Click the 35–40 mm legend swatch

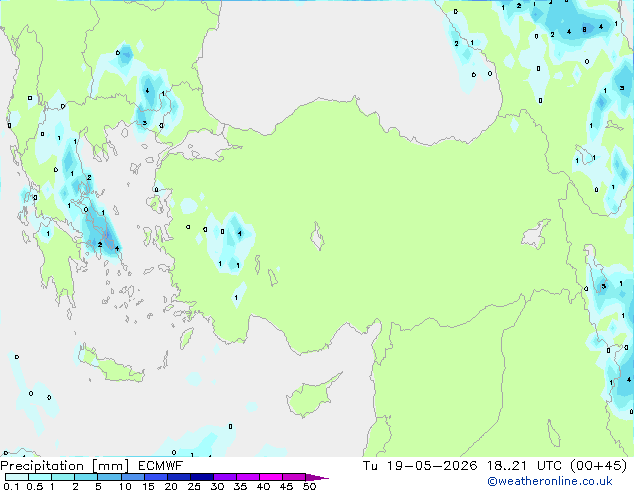coord(247,477)
